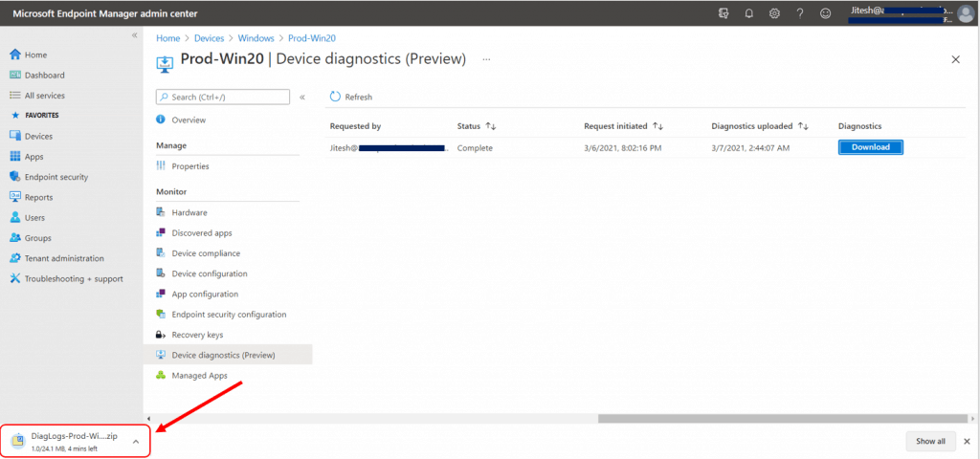
Task: Open the Troubleshooting + support icon
Action: point(15,278)
